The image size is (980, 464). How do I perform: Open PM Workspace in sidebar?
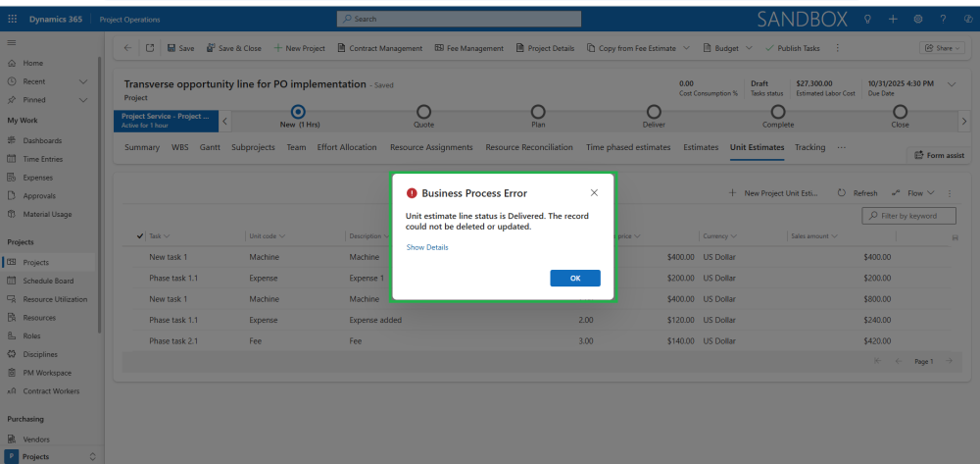47,373
